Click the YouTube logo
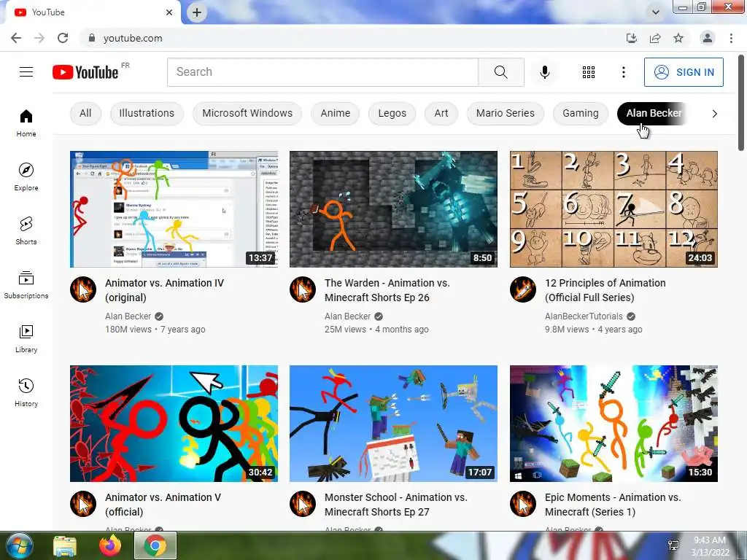 (x=85, y=72)
